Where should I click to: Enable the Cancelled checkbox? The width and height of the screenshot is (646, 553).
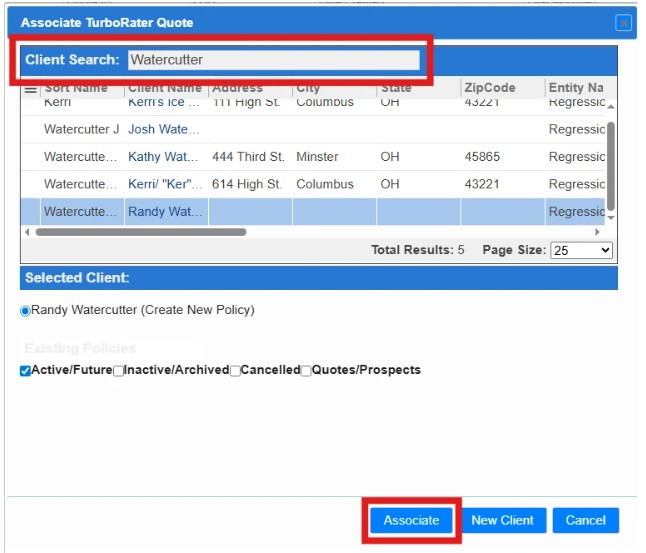pos(235,370)
